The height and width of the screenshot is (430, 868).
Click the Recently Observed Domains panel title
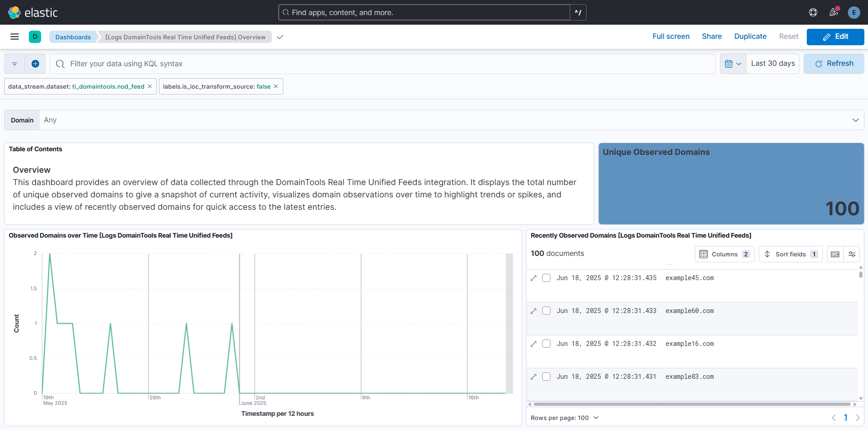(x=641, y=235)
